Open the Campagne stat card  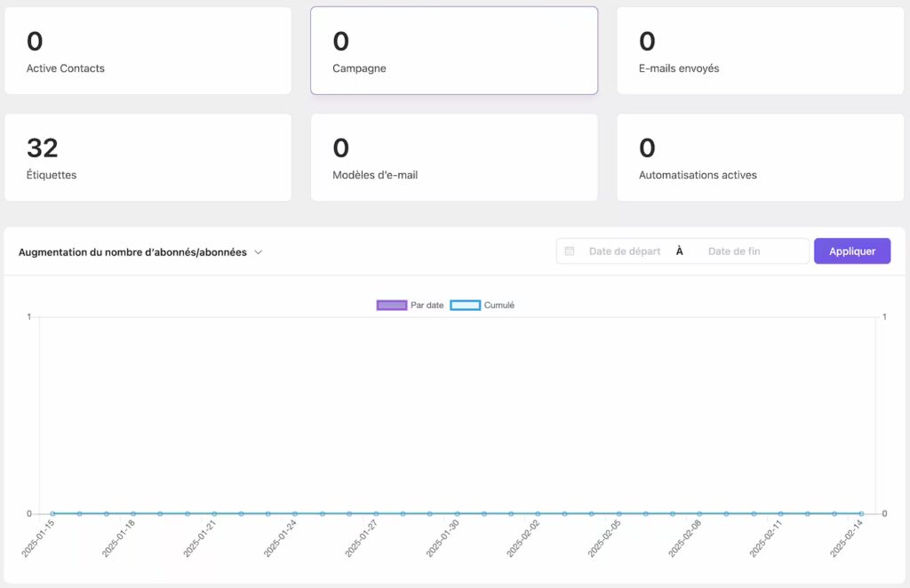pos(454,51)
